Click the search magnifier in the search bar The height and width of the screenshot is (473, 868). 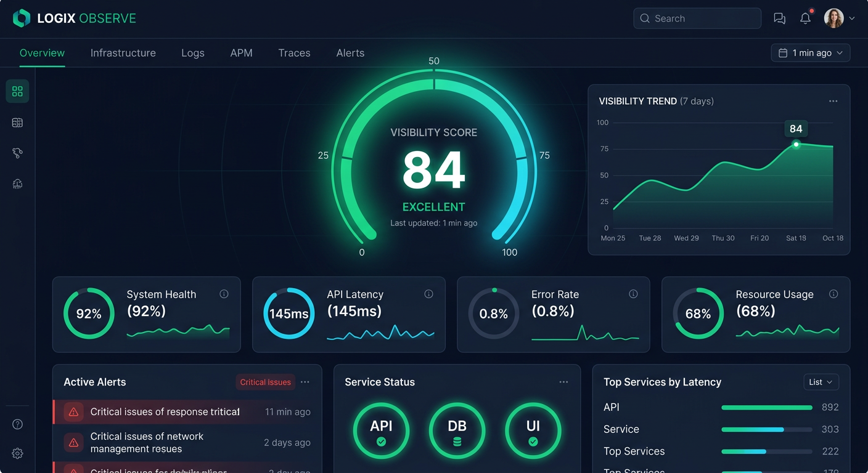tap(645, 18)
